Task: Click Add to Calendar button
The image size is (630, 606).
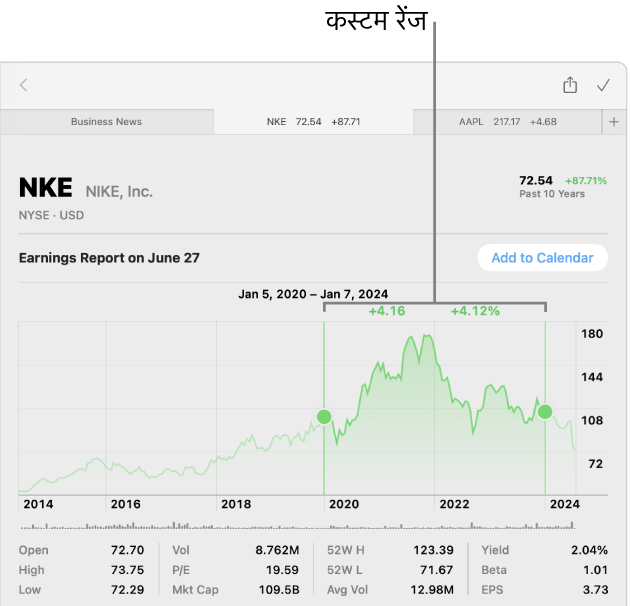Action: pyautogui.click(x=542, y=258)
